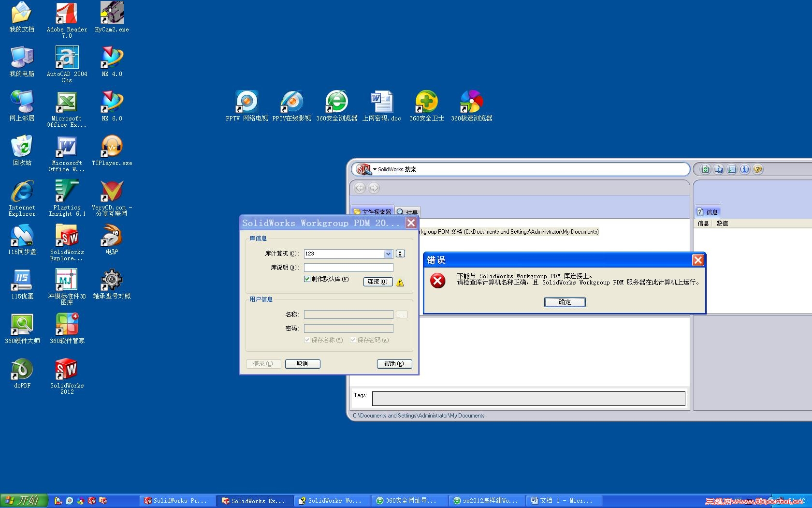Switch to 360安全网址导... taskbar window
The height and width of the screenshot is (508, 812).
click(409, 501)
